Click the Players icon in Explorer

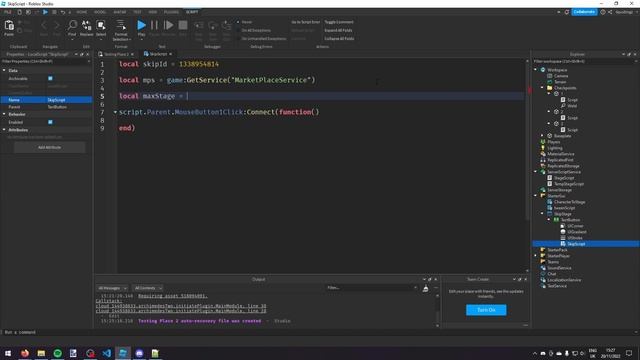tap(543, 142)
